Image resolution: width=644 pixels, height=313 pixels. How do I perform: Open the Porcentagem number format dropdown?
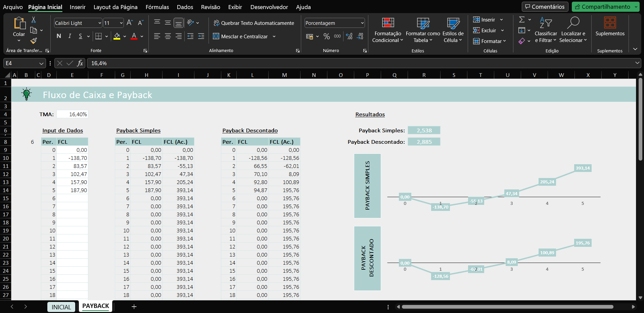[362, 23]
